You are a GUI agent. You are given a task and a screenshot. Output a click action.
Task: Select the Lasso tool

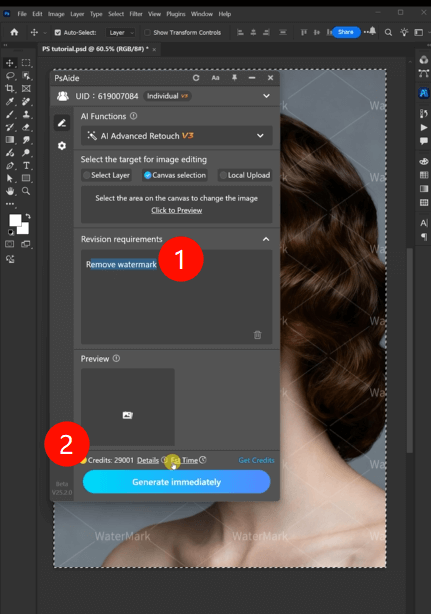click(9, 76)
